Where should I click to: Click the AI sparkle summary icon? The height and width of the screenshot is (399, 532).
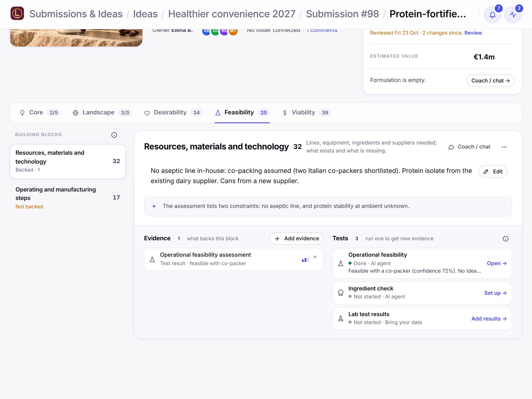click(x=154, y=206)
